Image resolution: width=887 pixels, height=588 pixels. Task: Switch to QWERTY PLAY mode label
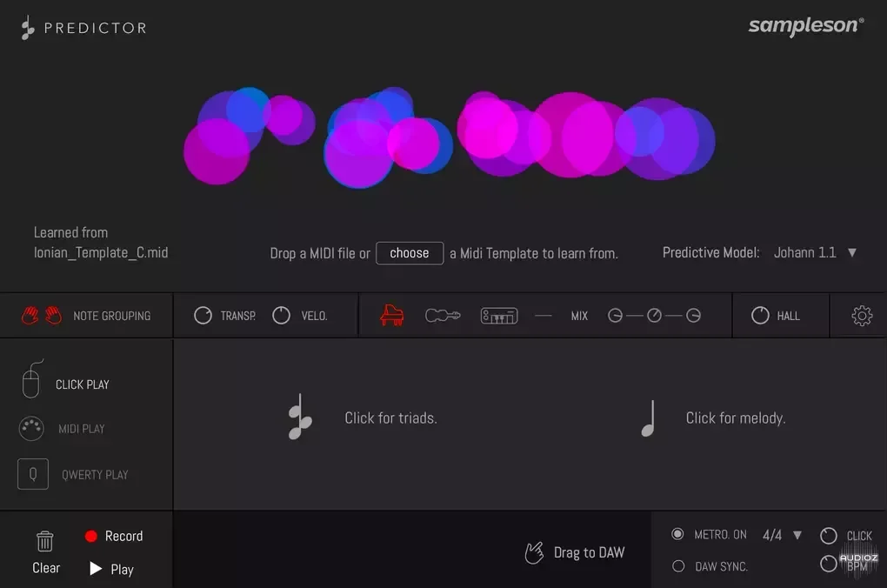[95, 475]
